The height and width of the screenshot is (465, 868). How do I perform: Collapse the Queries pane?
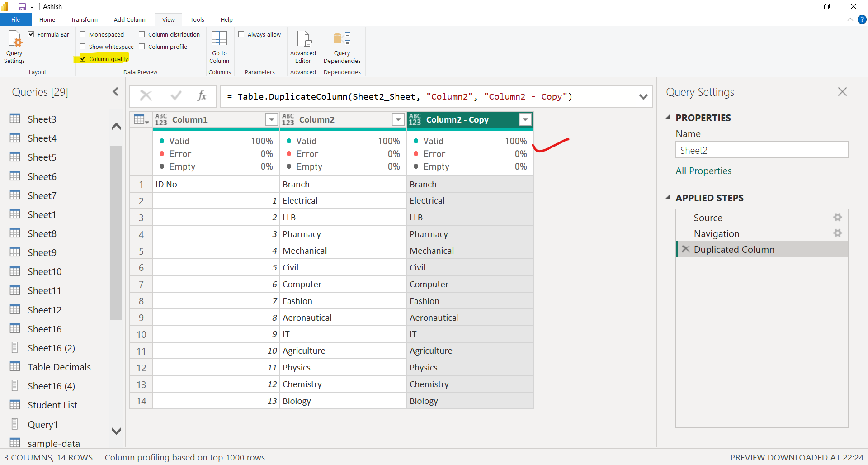click(116, 92)
